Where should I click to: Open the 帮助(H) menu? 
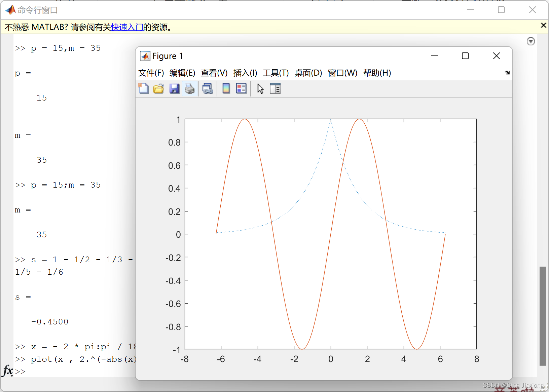377,73
